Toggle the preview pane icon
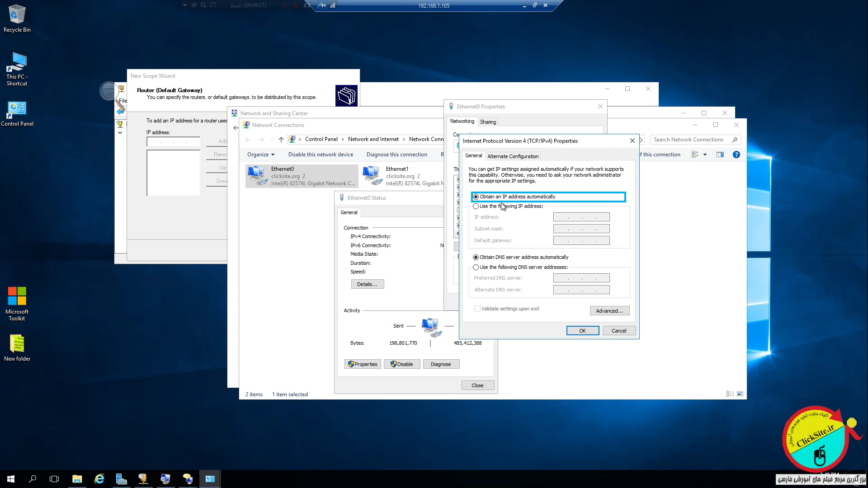The image size is (868, 488). [720, 155]
